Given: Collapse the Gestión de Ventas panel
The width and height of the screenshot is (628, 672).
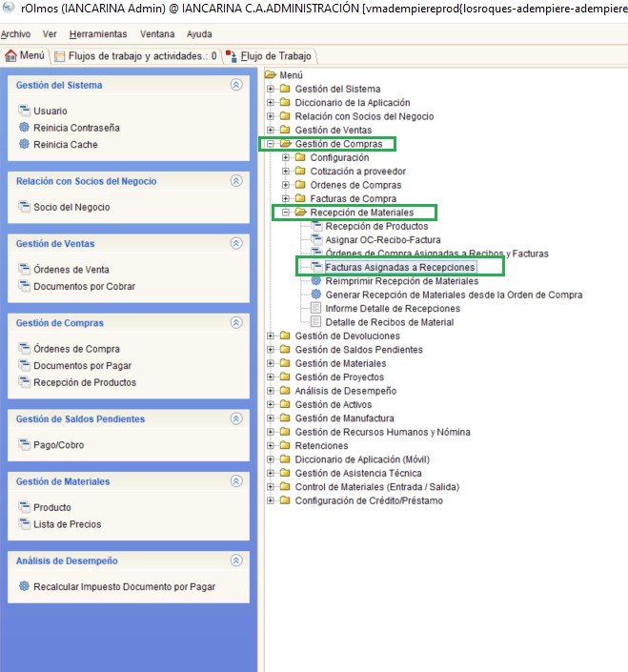Looking at the screenshot, I should point(236,243).
